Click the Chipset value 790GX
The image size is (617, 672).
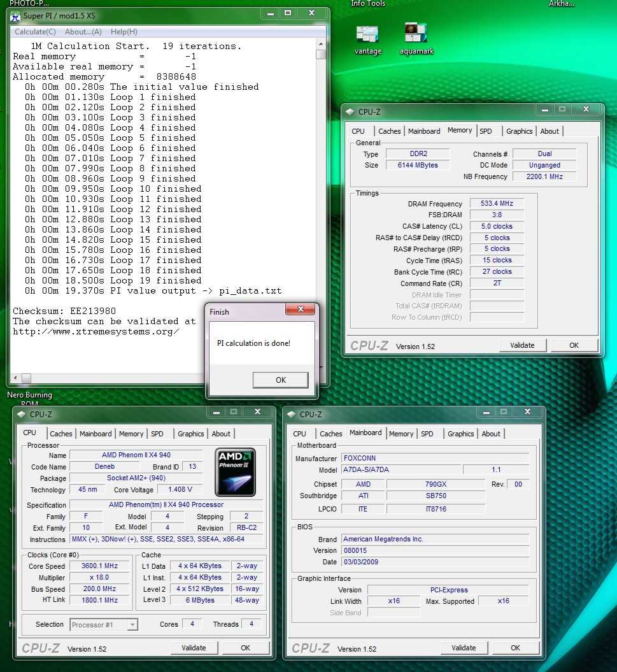(436, 484)
